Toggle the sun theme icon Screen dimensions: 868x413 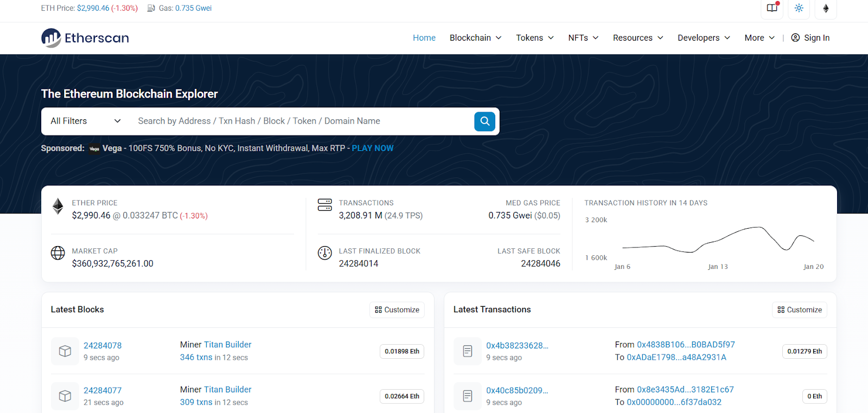click(x=799, y=8)
